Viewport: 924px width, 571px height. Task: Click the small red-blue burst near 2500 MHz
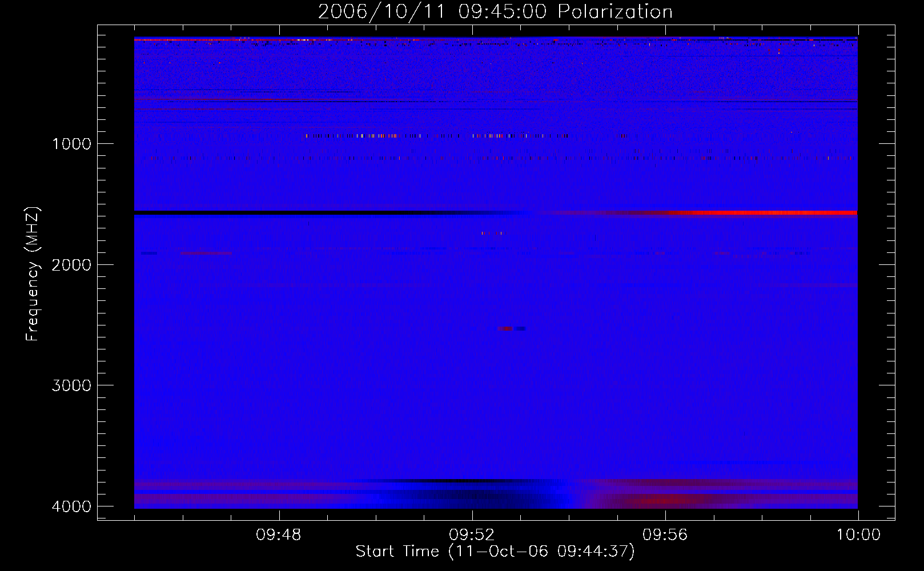(x=512, y=328)
